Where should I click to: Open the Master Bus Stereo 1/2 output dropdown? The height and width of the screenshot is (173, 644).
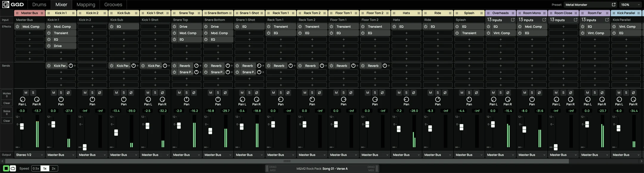(x=29, y=155)
